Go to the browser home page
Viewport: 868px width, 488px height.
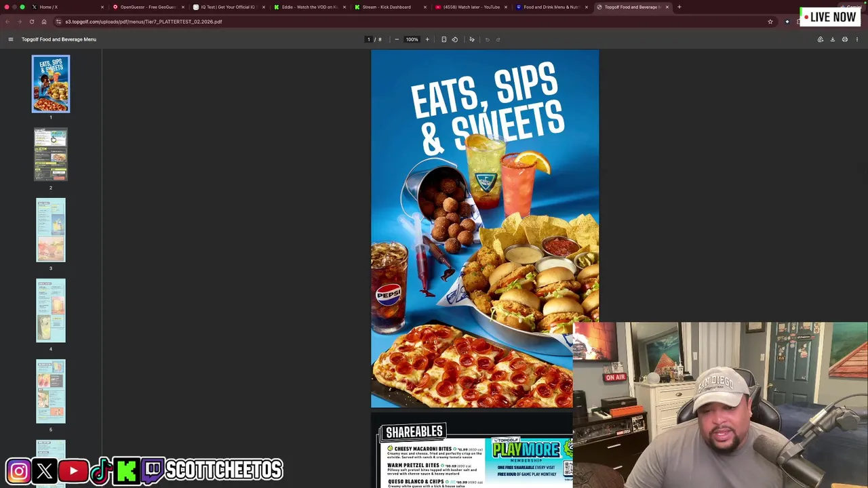44,22
